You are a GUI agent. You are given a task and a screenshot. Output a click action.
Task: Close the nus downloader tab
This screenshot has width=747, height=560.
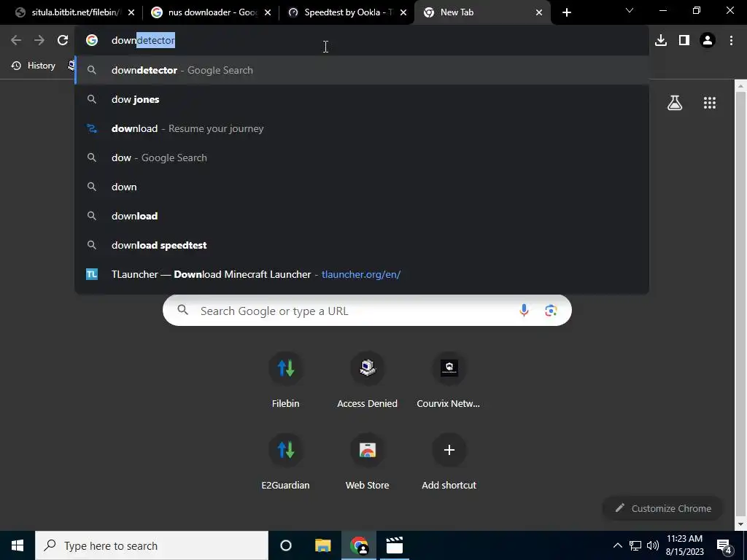point(268,12)
